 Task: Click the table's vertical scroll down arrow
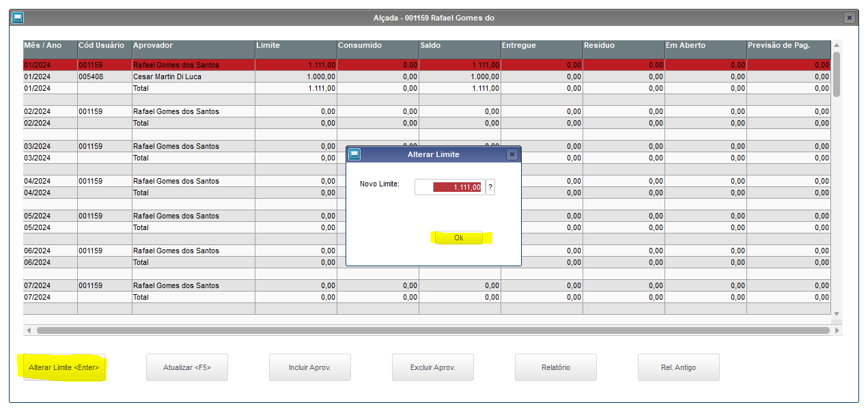[x=837, y=314]
